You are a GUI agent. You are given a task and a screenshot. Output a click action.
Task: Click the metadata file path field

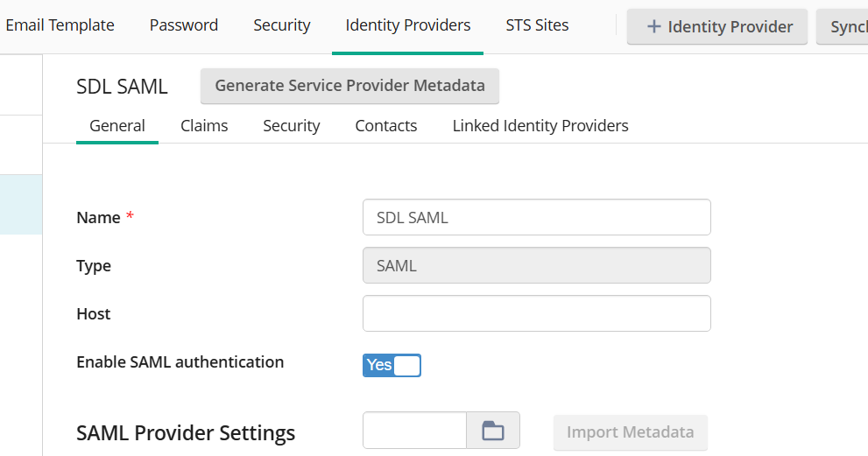(x=414, y=431)
